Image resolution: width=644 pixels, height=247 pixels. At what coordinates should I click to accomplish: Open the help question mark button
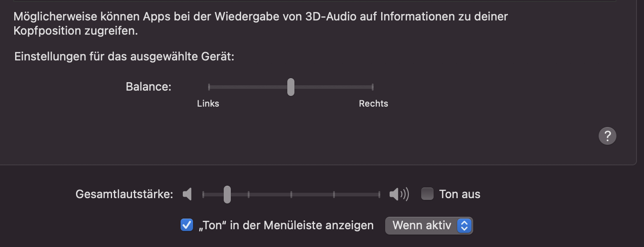click(608, 136)
